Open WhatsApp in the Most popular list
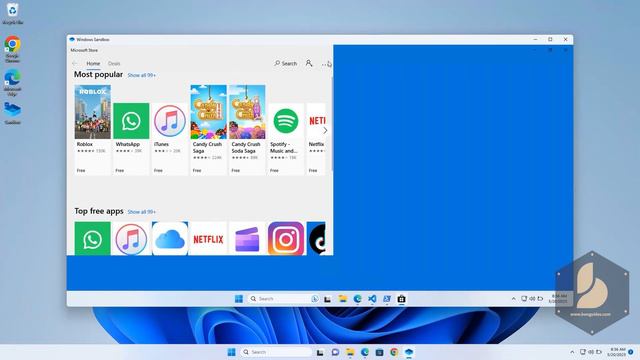This screenshot has width=640, height=360. [x=131, y=139]
